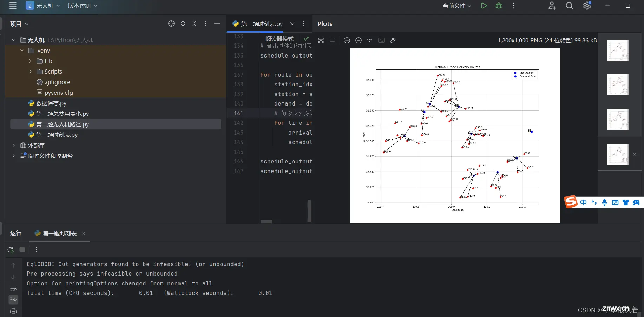Click the fit zoom to window icon
644x317 pixels.
[381, 40]
